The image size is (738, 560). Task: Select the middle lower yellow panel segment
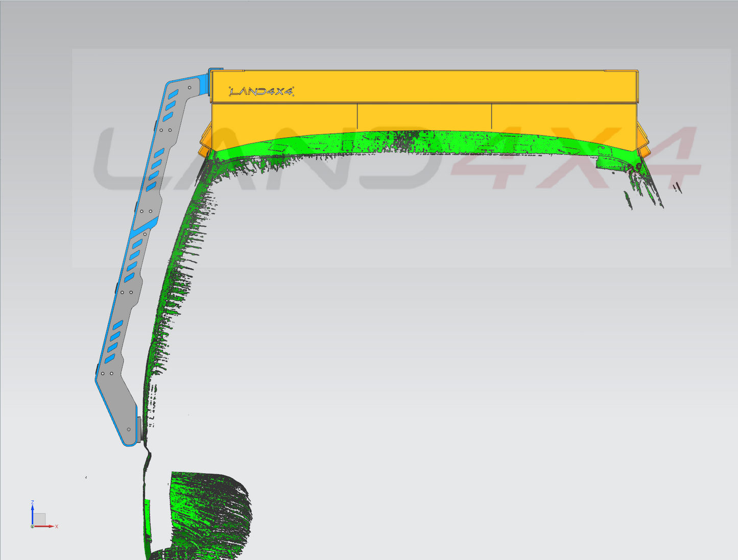(424, 116)
